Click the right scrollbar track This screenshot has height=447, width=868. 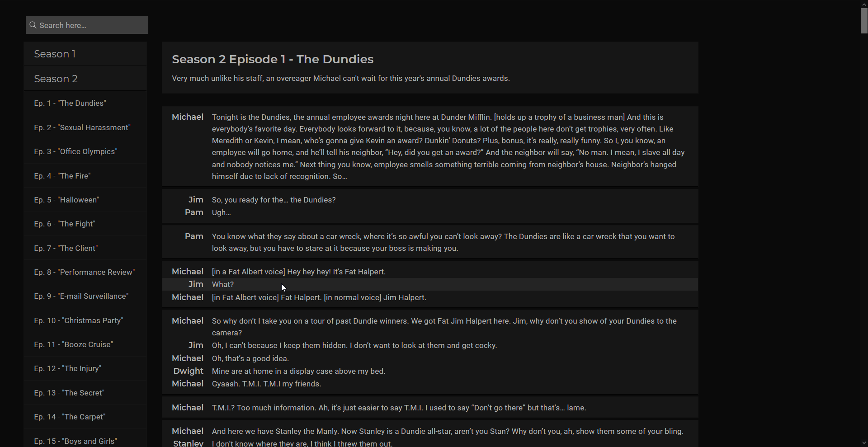pos(864,226)
